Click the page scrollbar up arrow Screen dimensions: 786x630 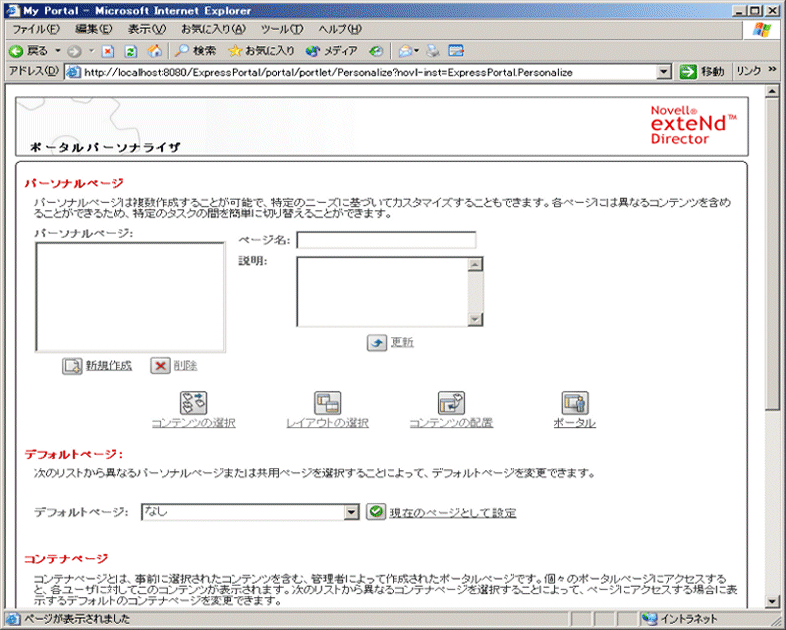(772, 91)
